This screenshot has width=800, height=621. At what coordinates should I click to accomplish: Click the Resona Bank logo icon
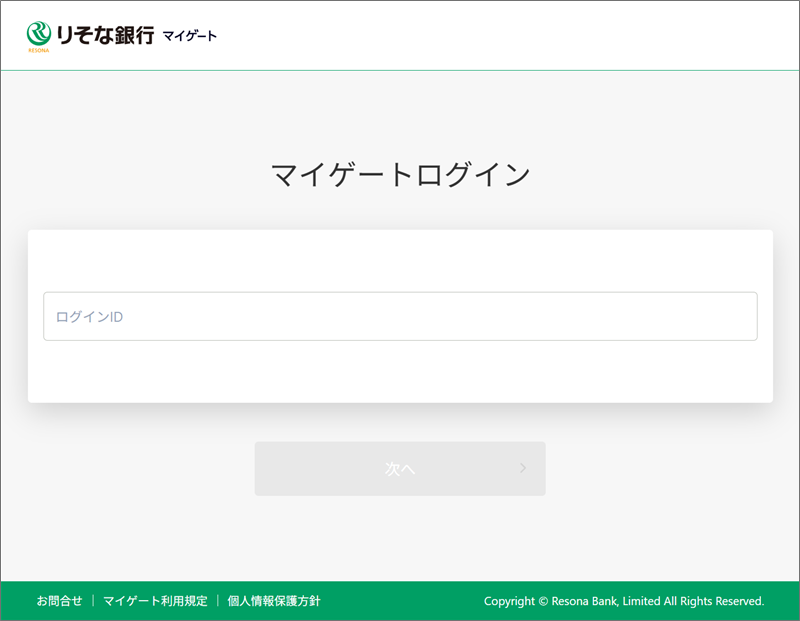coord(39,36)
